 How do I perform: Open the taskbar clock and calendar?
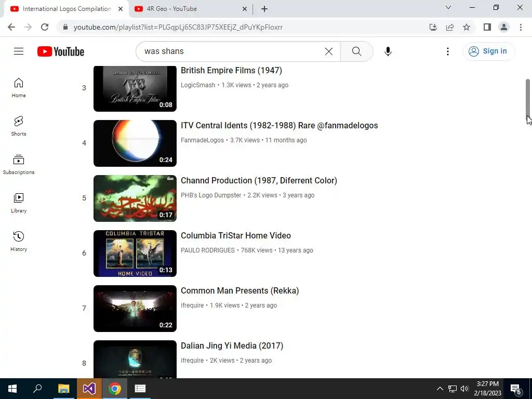pos(487,389)
